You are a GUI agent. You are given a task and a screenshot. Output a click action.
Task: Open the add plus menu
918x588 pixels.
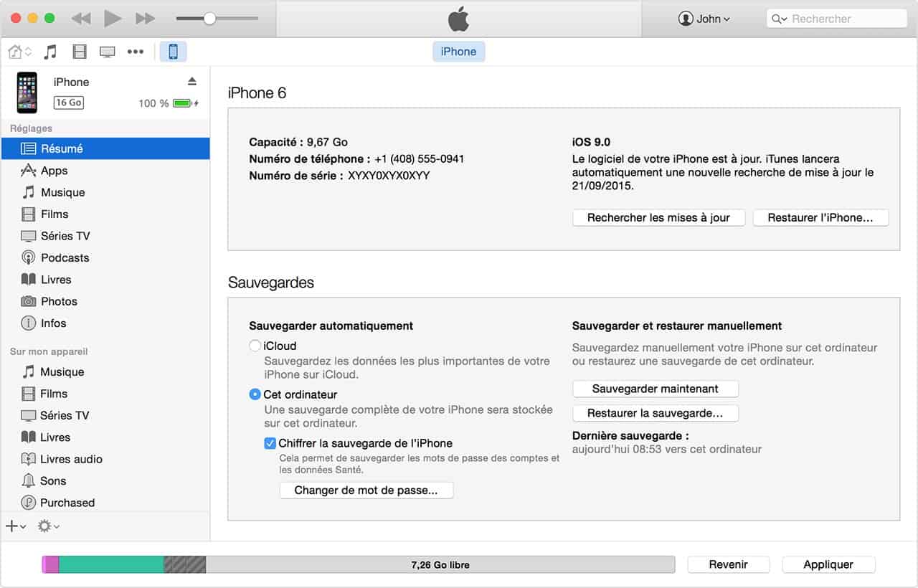point(16,526)
